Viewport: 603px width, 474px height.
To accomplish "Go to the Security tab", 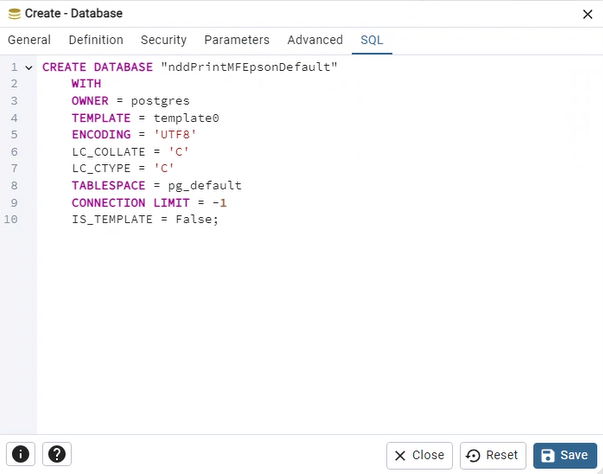I will tap(163, 40).
